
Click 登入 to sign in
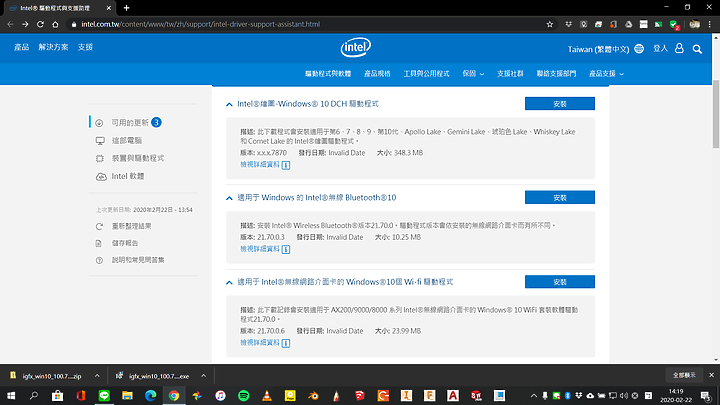pyautogui.click(x=660, y=48)
